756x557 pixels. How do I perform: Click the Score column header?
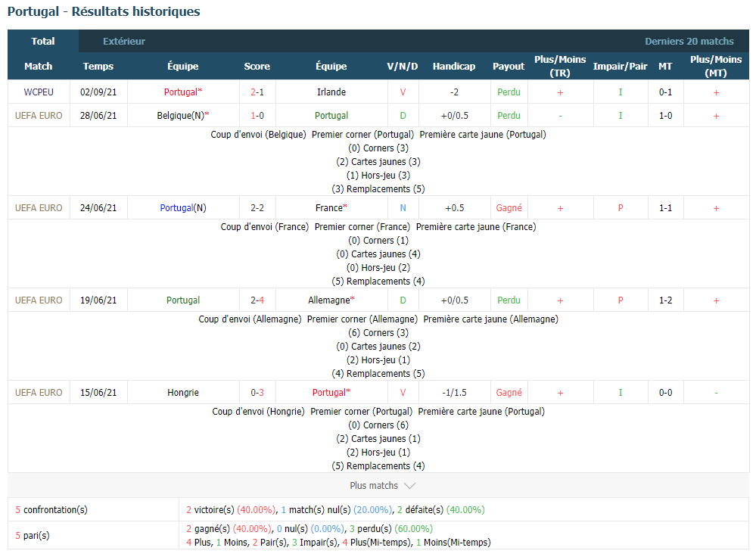click(257, 66)
